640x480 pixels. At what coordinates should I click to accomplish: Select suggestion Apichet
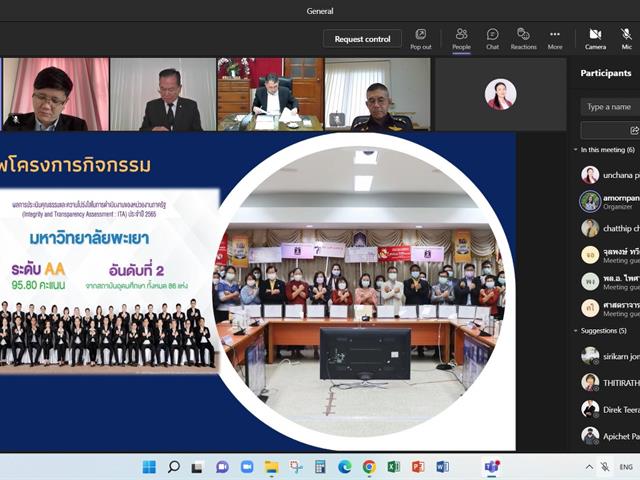[x=610, y=436]
